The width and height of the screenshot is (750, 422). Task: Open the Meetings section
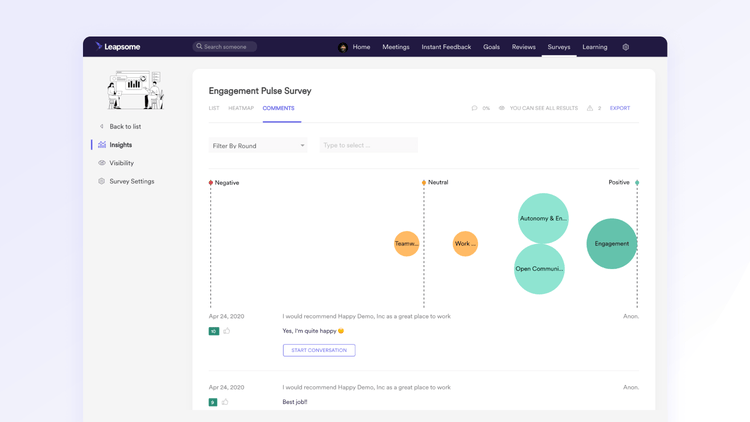(x=396, y=47)
